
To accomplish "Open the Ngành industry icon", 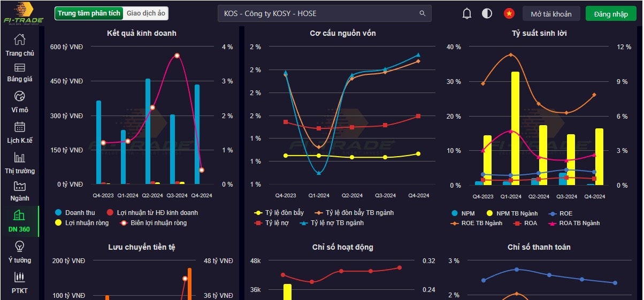I will [x=20, y=186].
